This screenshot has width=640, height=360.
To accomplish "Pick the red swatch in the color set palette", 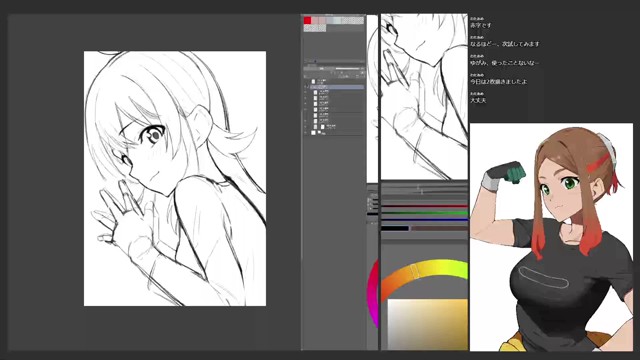I will pos(307,20).
